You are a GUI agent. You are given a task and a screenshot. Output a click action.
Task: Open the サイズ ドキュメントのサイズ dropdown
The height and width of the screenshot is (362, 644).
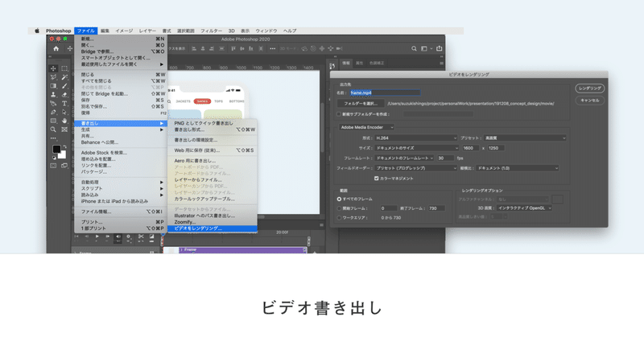[416, 148]
